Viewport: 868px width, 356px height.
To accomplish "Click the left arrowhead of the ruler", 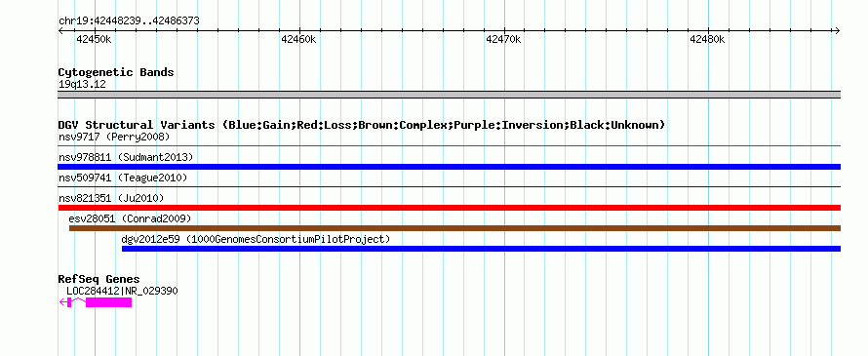I will pyautogui.click(x=60, y=30).
